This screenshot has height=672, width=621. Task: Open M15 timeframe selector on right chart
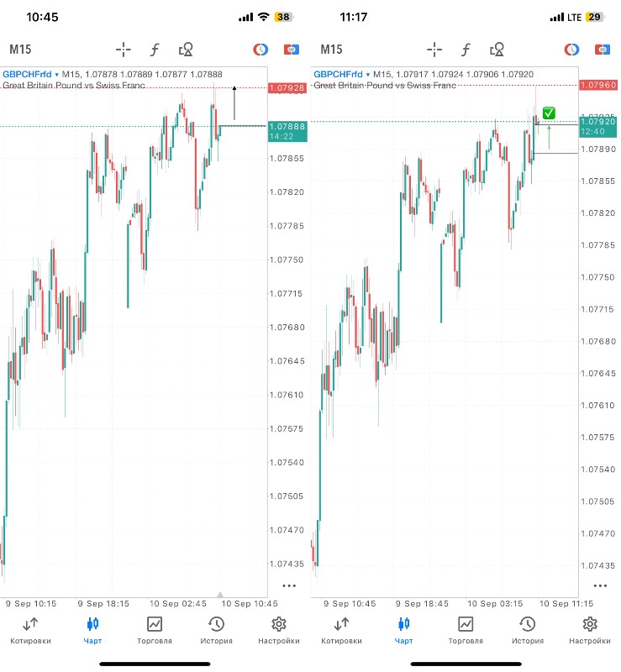[332, 50]
